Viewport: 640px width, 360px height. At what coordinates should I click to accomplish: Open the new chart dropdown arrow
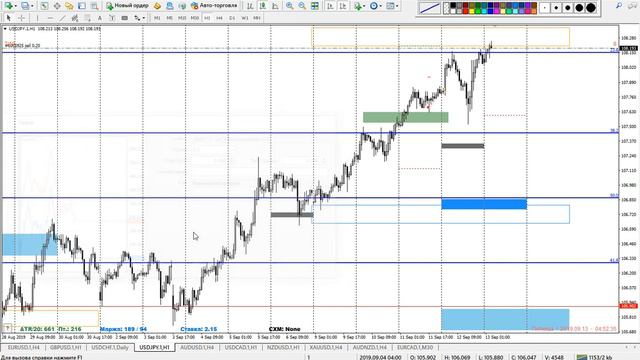[x=16, y=6]
